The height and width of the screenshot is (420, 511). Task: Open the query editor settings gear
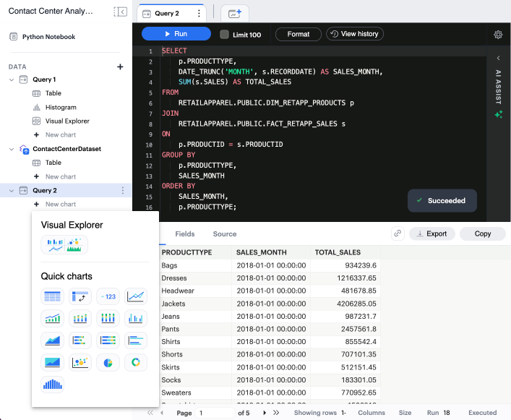click(498, 35)
